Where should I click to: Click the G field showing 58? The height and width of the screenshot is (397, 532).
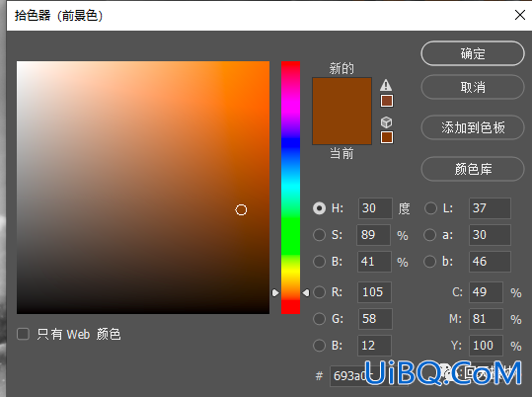click(x=375, y=319)
